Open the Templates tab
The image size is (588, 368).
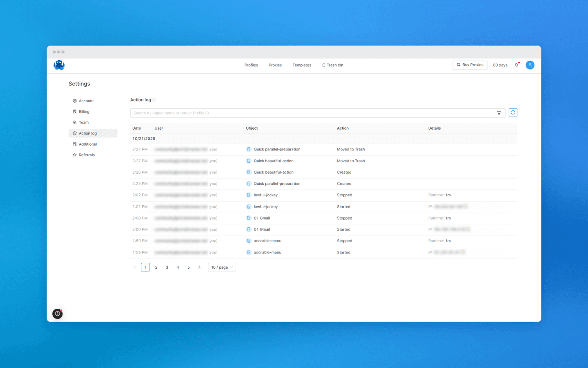pyautogui.click(x=302, y=65)
